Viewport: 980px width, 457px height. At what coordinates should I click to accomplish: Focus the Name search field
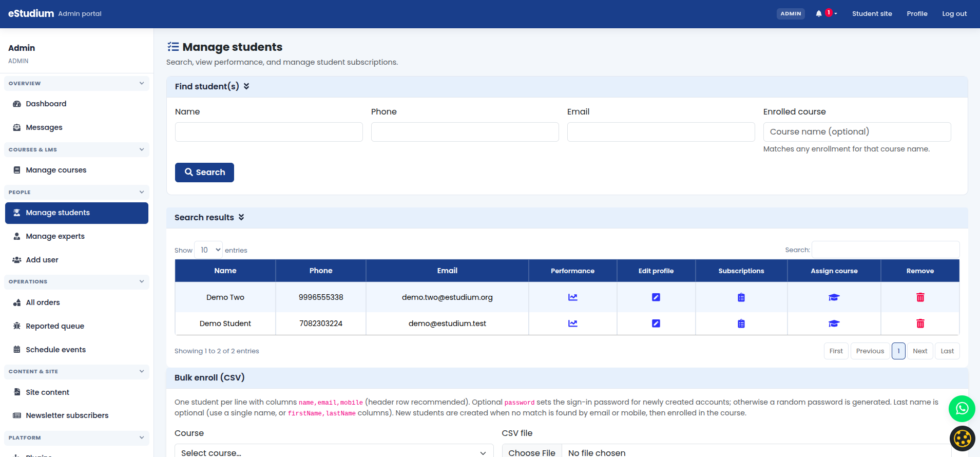[x=269, y=132]
